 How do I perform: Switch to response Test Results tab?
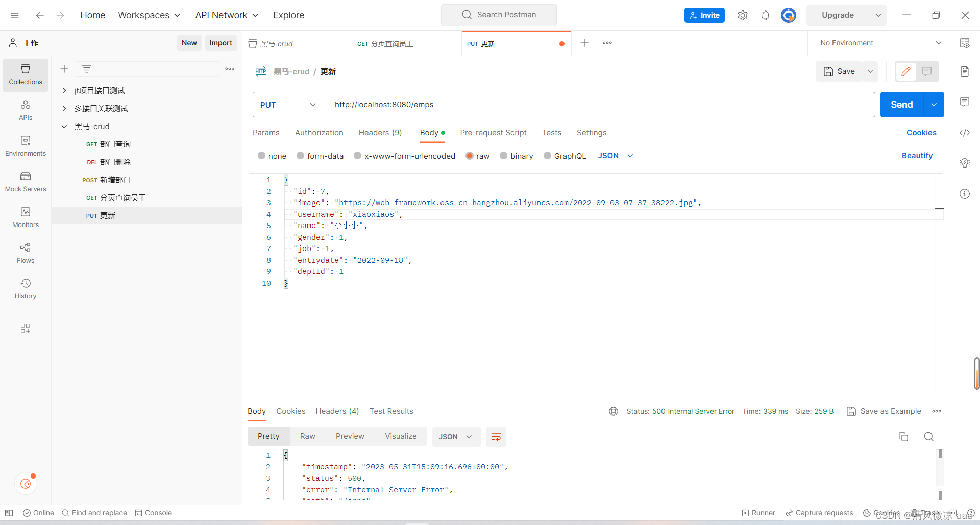[391, 411]
